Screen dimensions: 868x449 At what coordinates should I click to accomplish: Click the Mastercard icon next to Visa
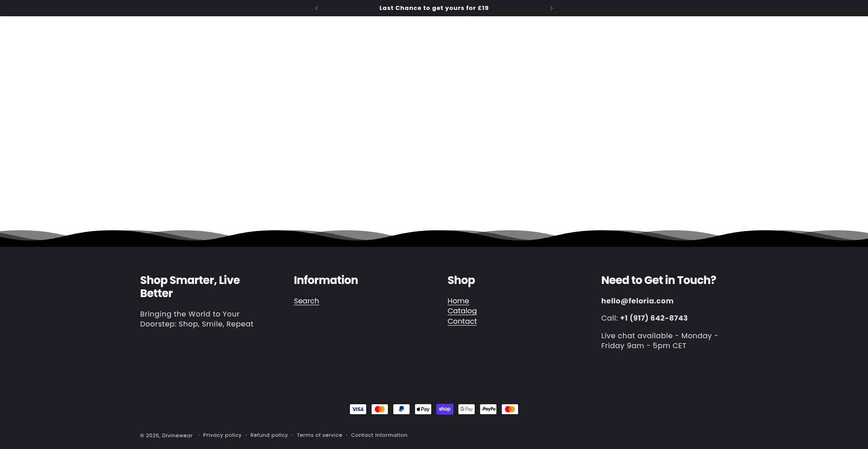pyautogui.click(x=379, y=409)
